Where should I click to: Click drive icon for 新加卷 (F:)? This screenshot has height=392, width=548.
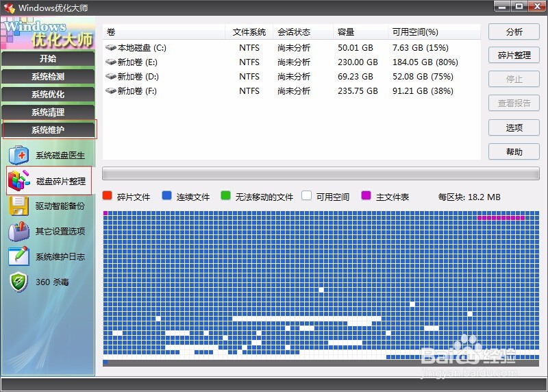(x=111, y=91)
